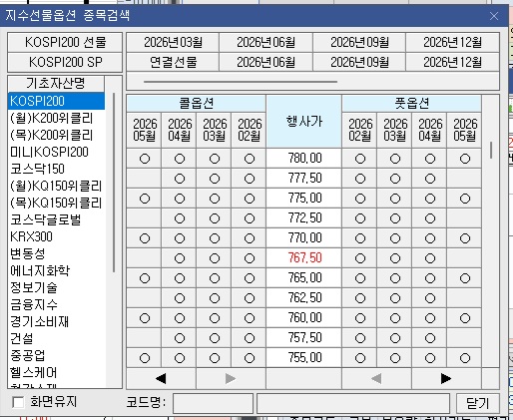Screen dimensions: 513x420
Task: Pick the 767.50 call option for 2026 03월
Action: point(215,258)
